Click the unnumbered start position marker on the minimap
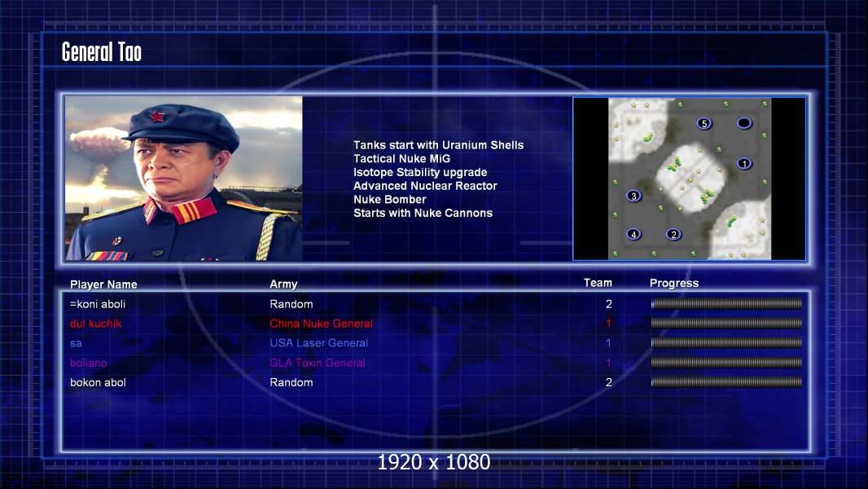This screenshot has height=489, width=868. [744, 123]
